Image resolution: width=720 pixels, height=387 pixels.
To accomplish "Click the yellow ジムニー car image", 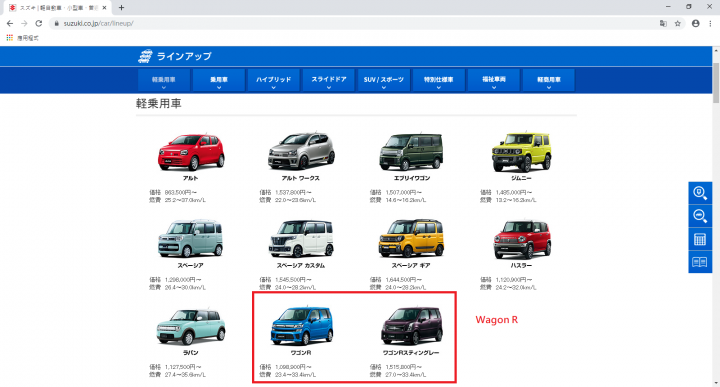I will coord(522,152).
